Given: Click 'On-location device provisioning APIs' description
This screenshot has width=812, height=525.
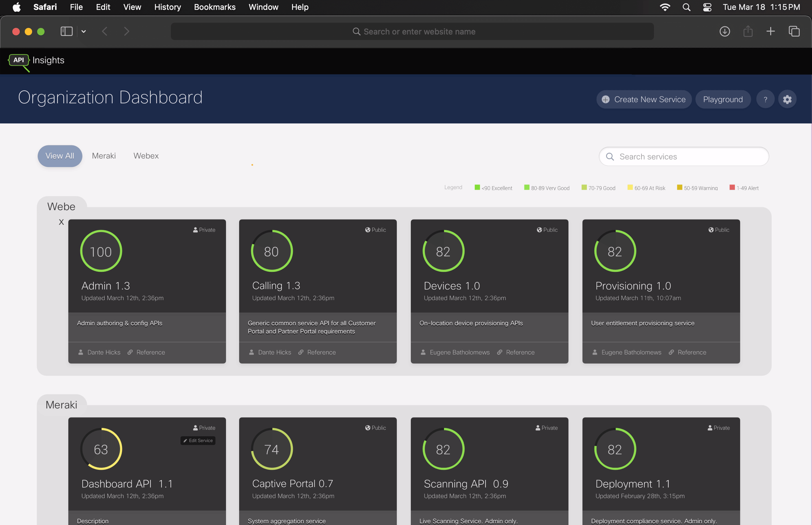Looking at the screenshot, I should point(471,323).
